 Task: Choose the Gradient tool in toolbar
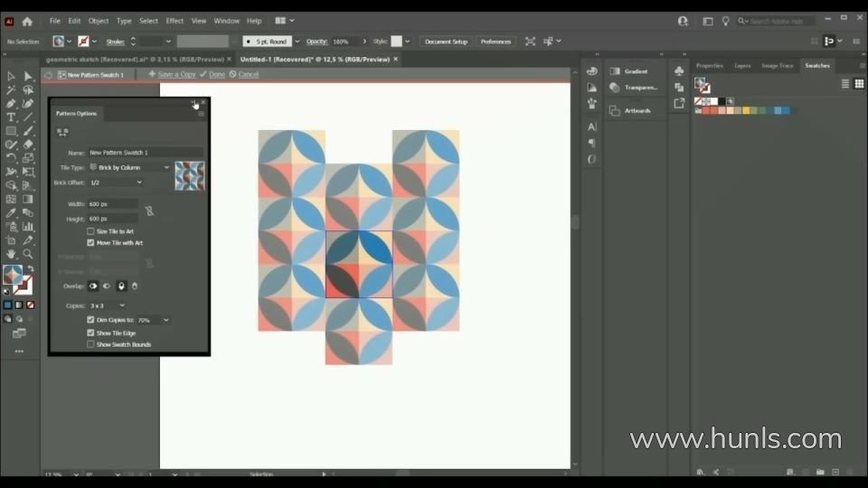pos(28,199)
